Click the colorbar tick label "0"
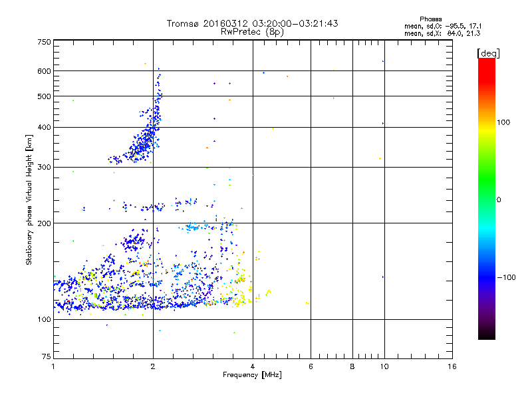 (499, 200)
